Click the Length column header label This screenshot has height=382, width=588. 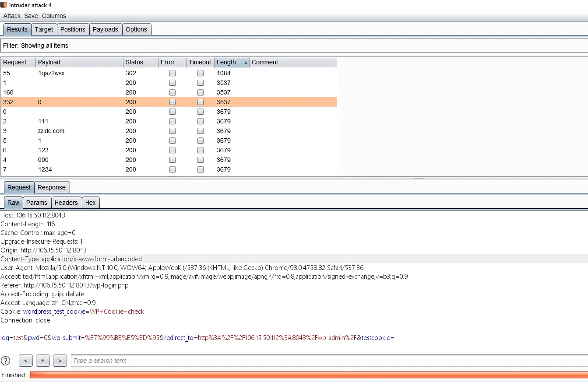point(226,62)
